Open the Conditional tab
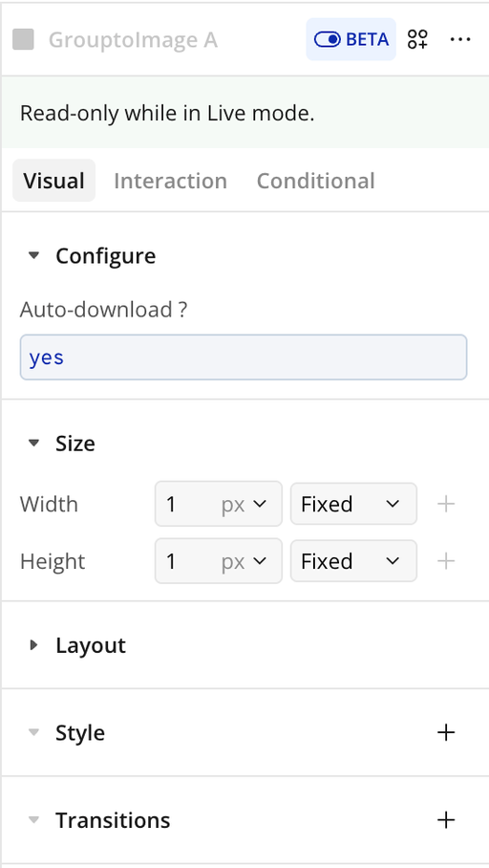 316,181
